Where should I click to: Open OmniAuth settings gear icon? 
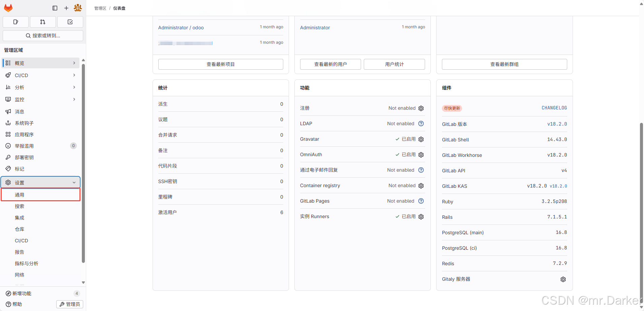coord(421,155)
